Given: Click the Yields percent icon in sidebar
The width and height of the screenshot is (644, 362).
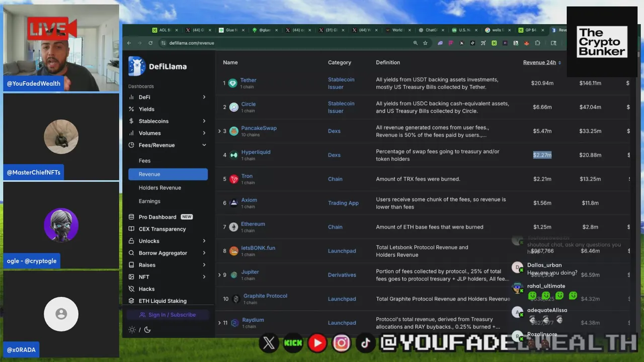Looking at the screenshot, I should coord(131,109).
